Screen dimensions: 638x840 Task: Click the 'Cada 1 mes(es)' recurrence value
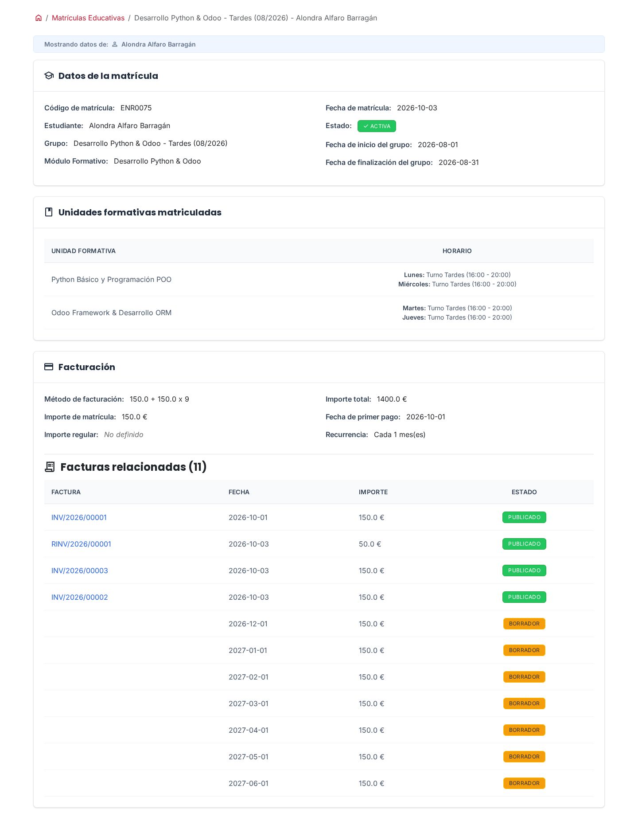point(400,435)
